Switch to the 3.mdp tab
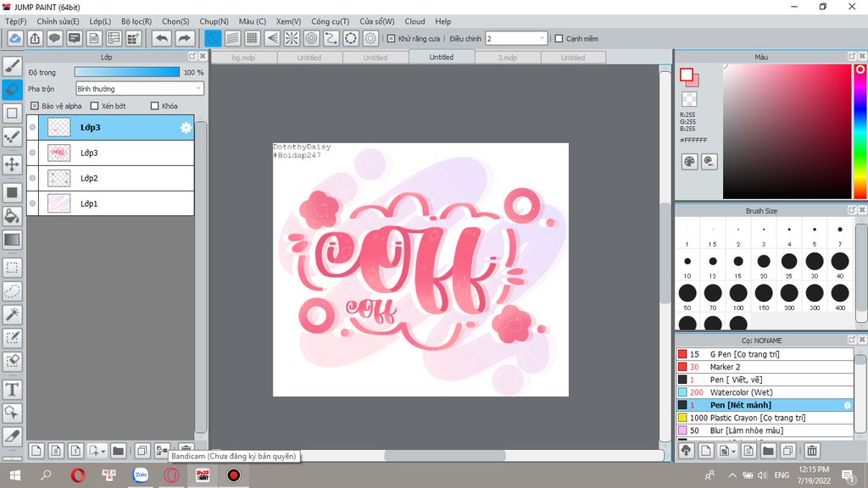The height and width of the screenshot is (488, 868). coord(507,58)
